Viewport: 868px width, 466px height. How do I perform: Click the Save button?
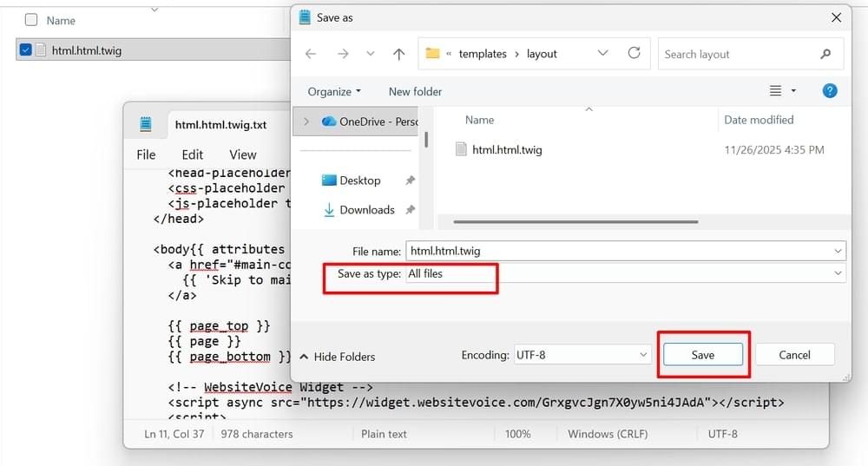(x=702, y=355)
